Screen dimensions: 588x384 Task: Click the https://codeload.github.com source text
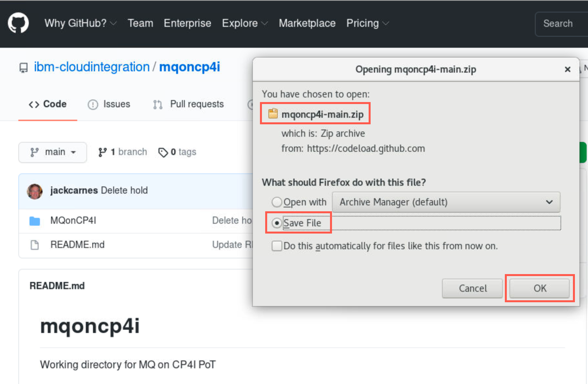point(366,148)
